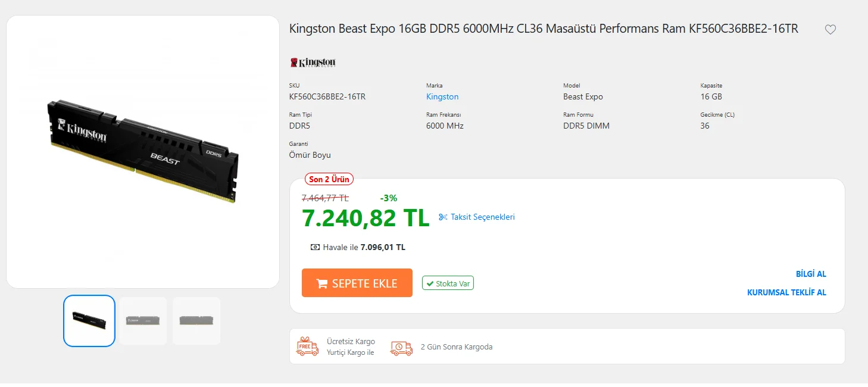Viewport: 868px width, 387px height.
Task: Click the large Kingston Beast product image
Action: click(x=143, y=152)
